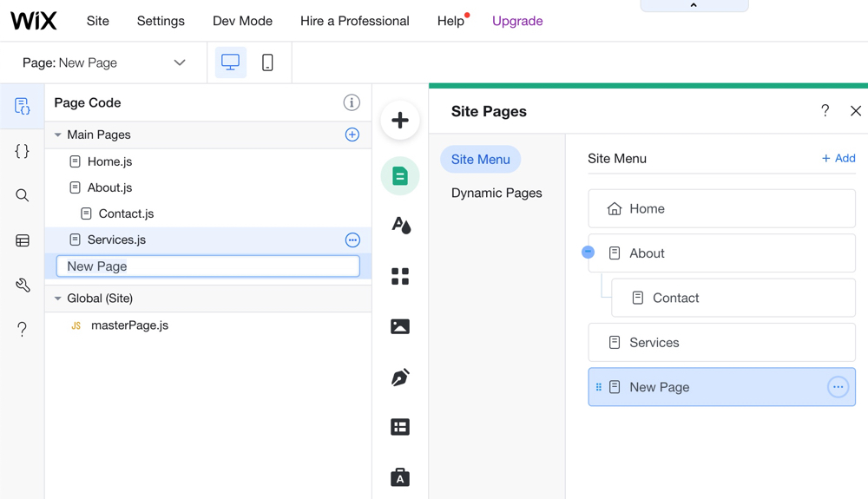Click the green Pages & Menu icon
This screenshot has height=499, width=868.
coord(399,176)
